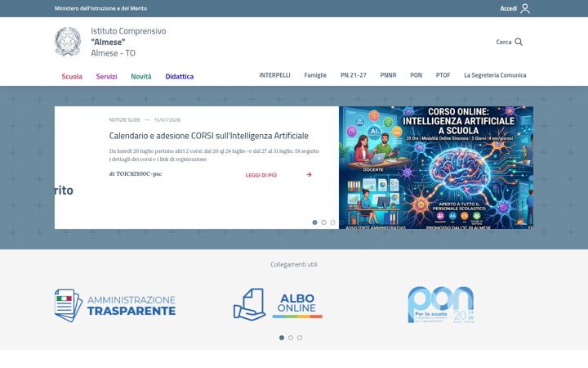Open the PN 21-27 link
This screenshot has width=588, height=368.
(x=354, y=75)
